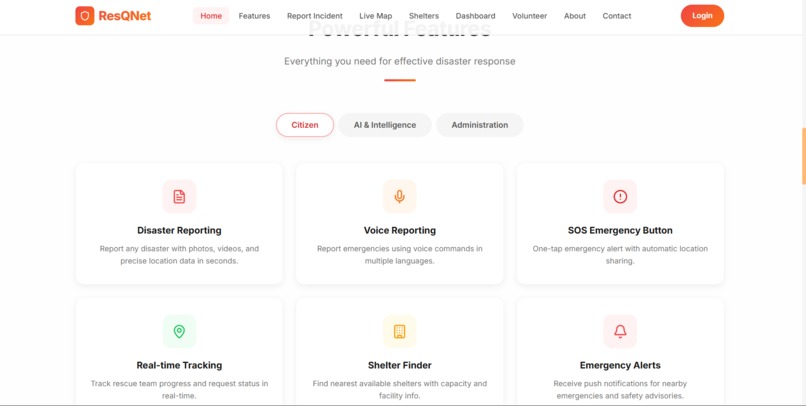Click the Disaster Reporting document icon
The image size is (806, 406).
coord(179,196)
